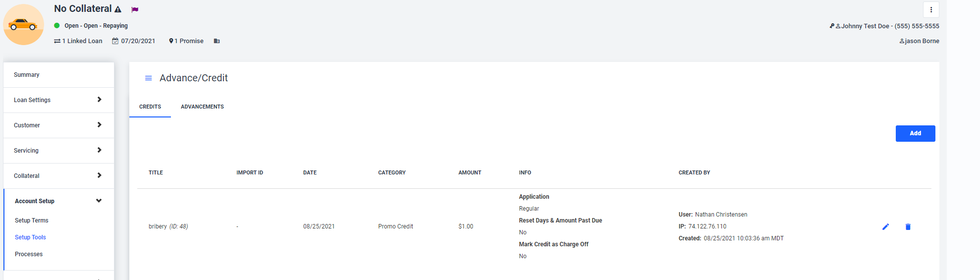Open Setup Terms in sidebar
The image size is (980, 280).
32,221
